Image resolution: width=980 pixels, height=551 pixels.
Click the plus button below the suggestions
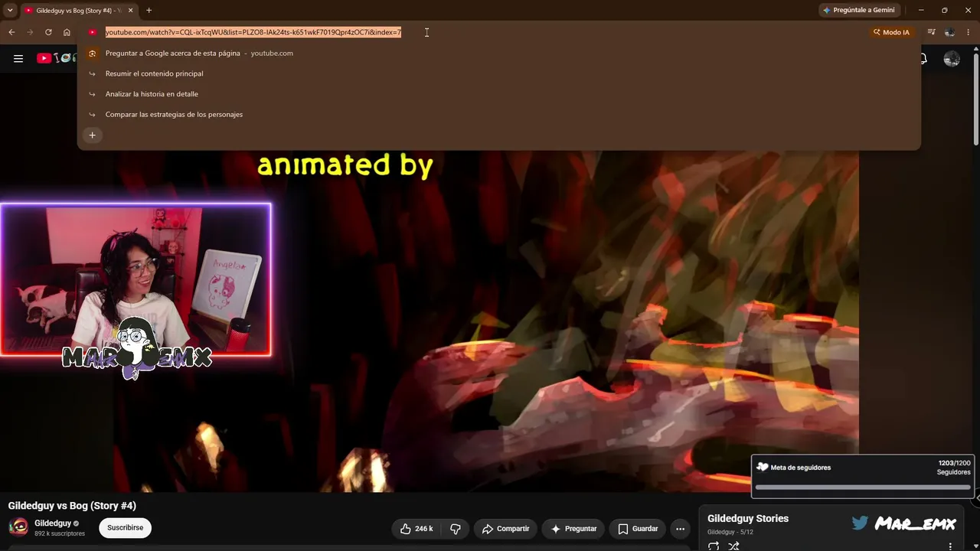(92, 135)
